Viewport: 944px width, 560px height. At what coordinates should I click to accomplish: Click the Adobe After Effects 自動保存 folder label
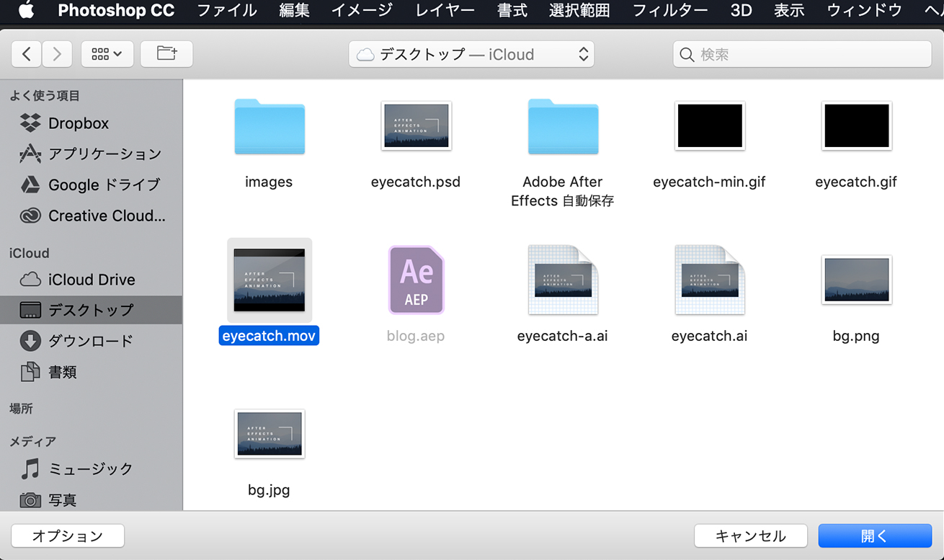tap(563, 191)
